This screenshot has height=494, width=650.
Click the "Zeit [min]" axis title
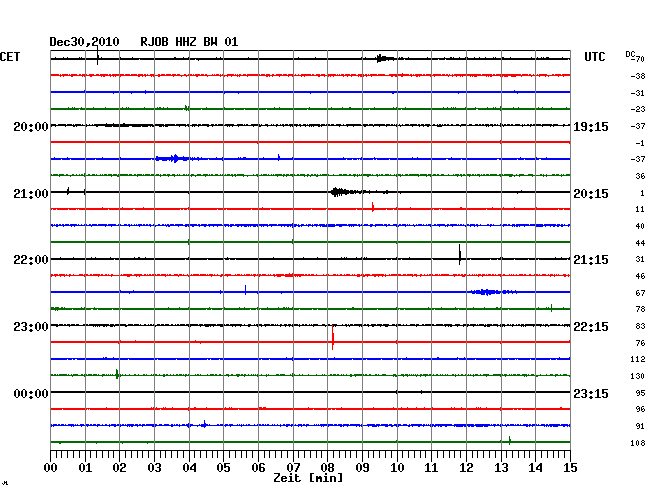click(x=308, y=478)
